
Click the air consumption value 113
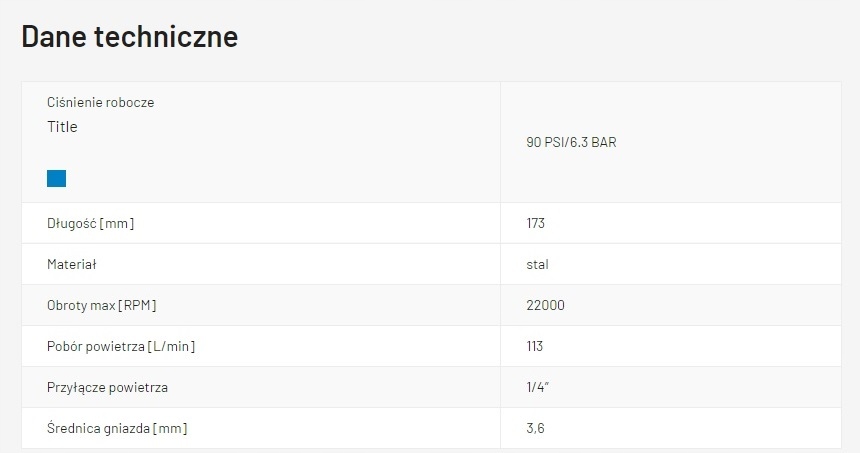534,346
